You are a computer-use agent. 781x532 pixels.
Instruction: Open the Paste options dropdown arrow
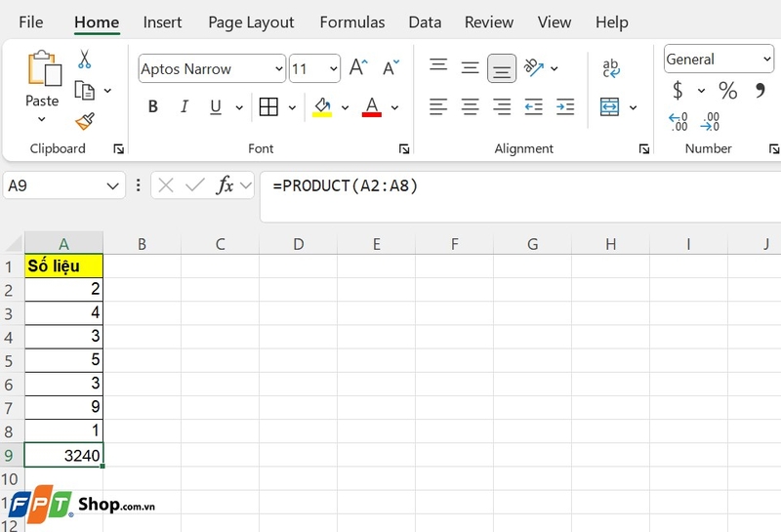click(42, 119)
